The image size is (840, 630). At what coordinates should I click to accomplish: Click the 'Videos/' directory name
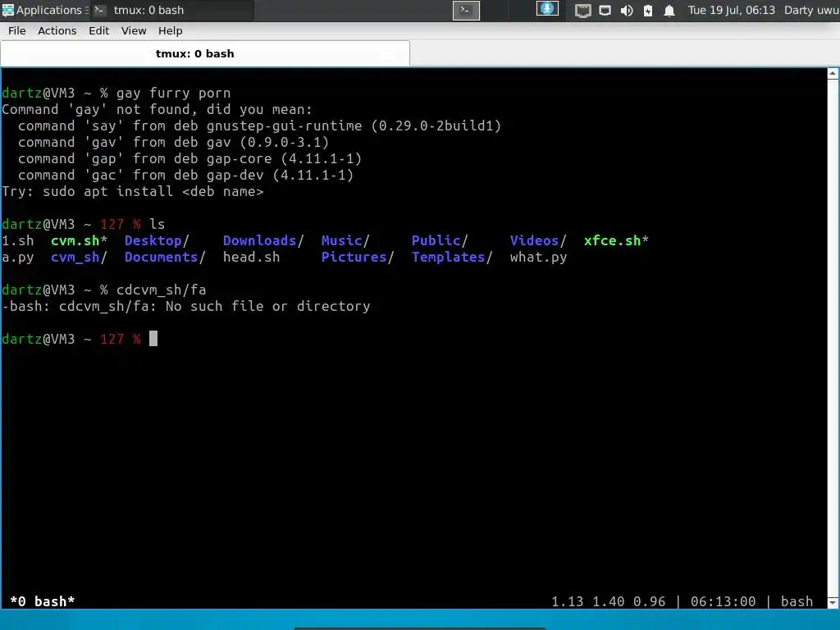click(538, 240)
